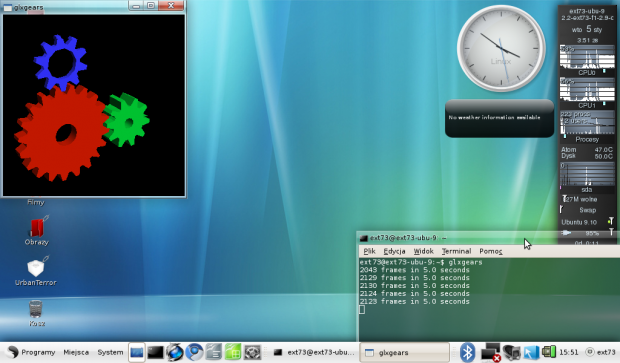This screenshot has height=363, width=620.
Task: Click the disconnected network tray icon
Action: pyautogui.click(x=491, y=352)
